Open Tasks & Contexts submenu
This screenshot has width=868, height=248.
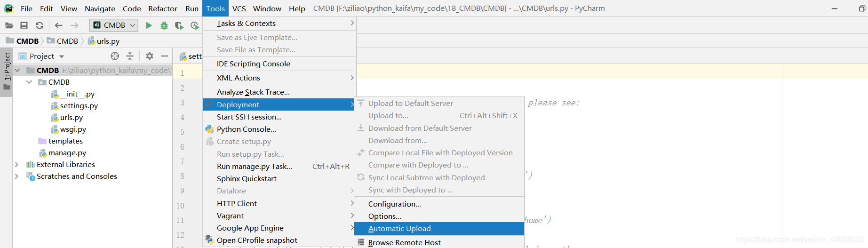click(x=279, y=23)
